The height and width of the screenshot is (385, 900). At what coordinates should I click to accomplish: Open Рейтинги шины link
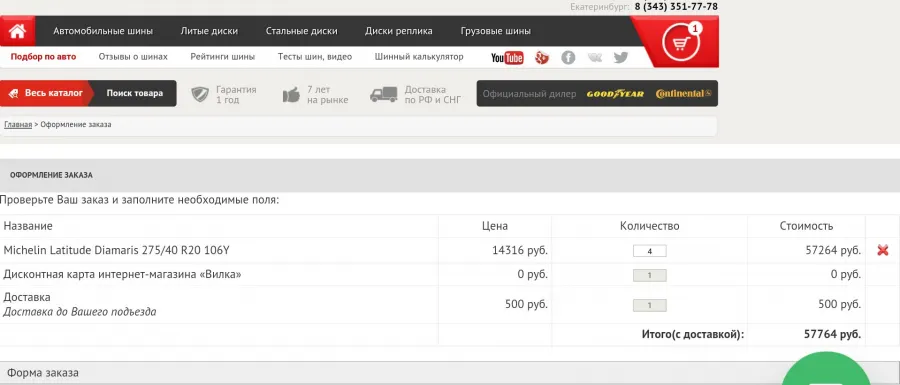pyautogui.click(x=223, y=57)
